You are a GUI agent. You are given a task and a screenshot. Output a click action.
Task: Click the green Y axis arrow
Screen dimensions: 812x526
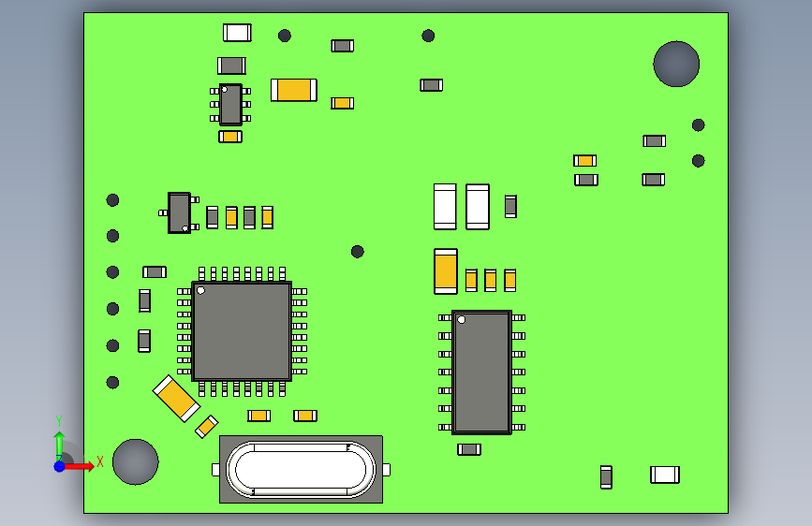coord(60,446)
